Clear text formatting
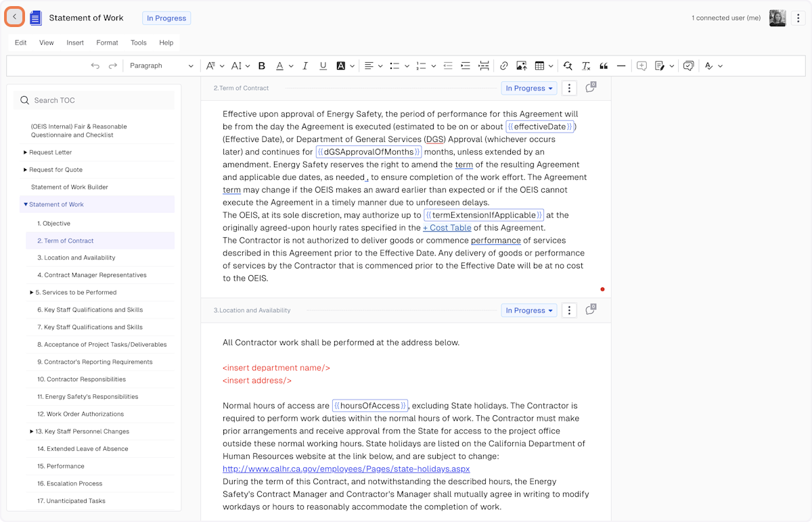 pos(586,66)
